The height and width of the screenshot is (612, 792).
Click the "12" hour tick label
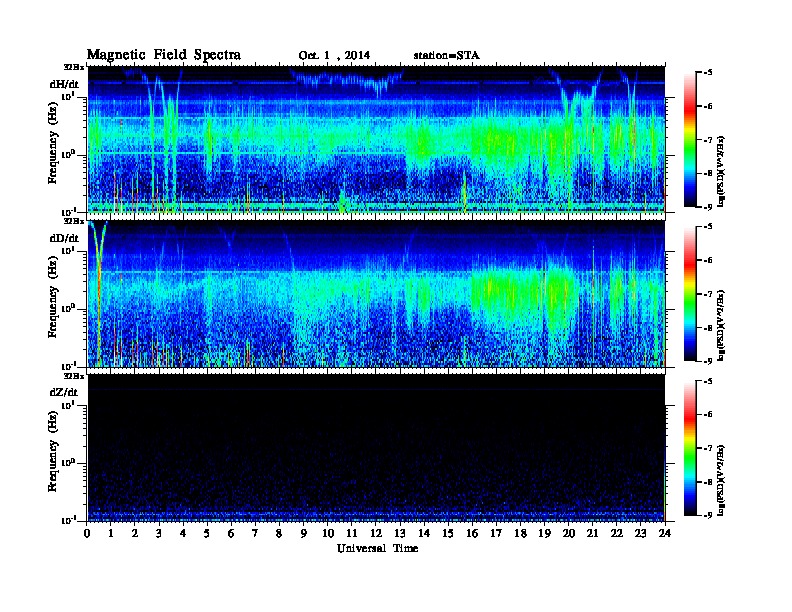tap(376, 534)
